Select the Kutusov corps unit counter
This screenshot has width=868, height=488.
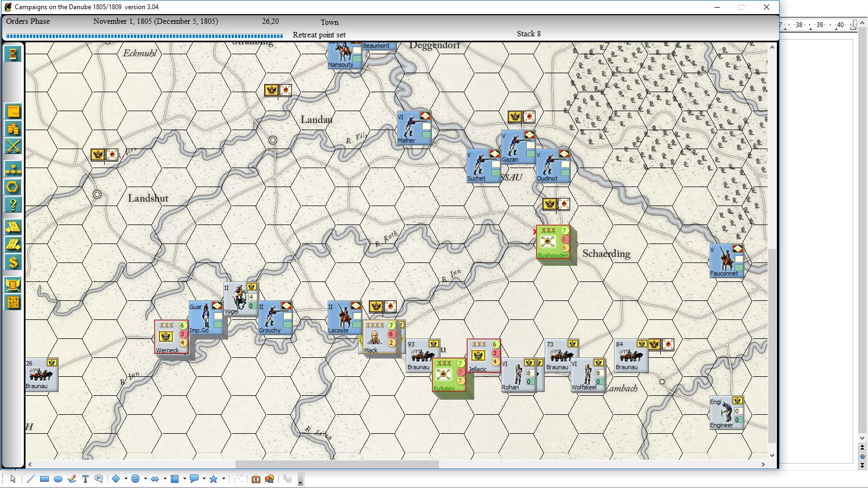tap(450, 375)
